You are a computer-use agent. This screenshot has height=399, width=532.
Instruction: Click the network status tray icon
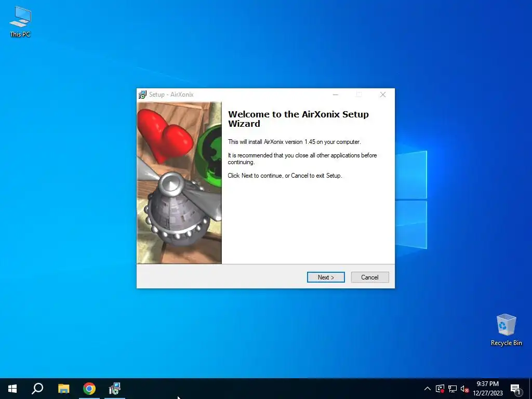pyautogui.click(x=453, y=389)
